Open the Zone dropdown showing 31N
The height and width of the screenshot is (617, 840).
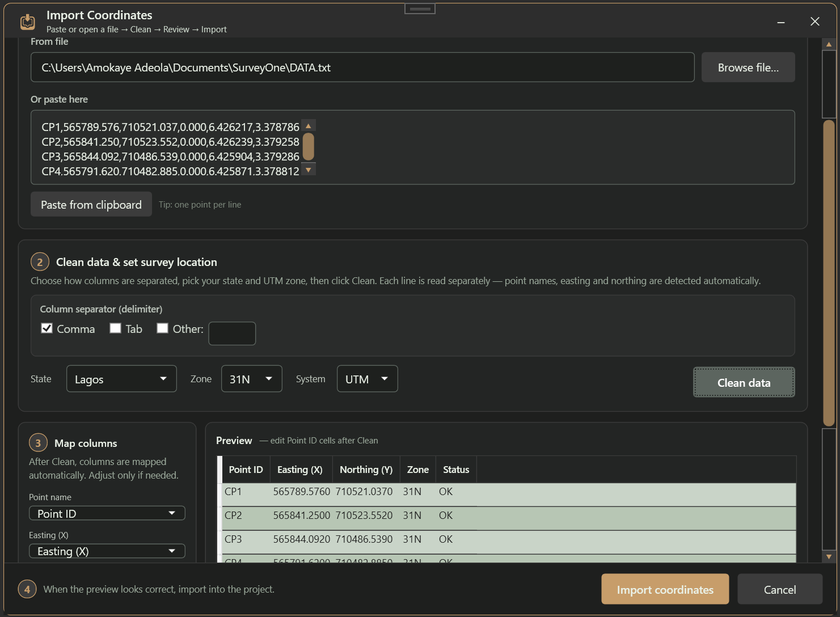click(251, 379)
